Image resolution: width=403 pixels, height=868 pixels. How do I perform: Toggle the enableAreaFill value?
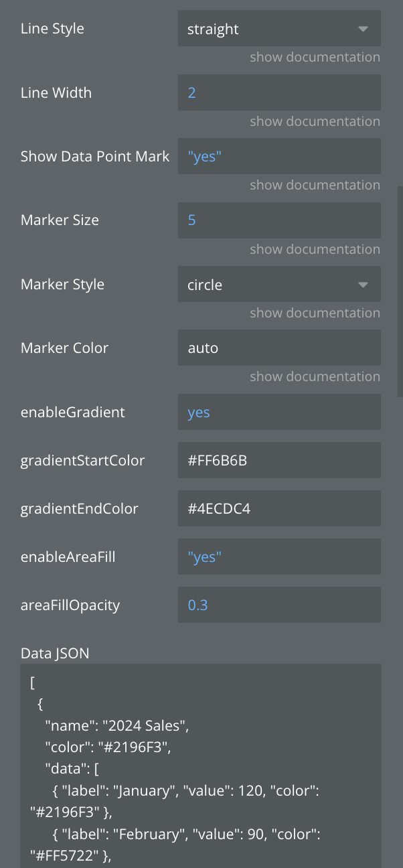pyautogui.click(x=278, y=557)
